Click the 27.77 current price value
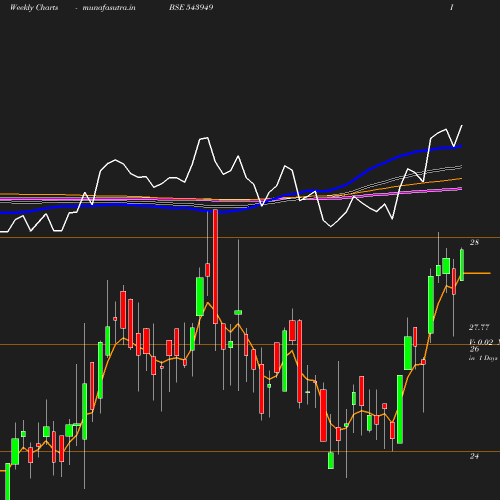The height and width of the screenshot is (500, 500). click(x=479, y=327)
